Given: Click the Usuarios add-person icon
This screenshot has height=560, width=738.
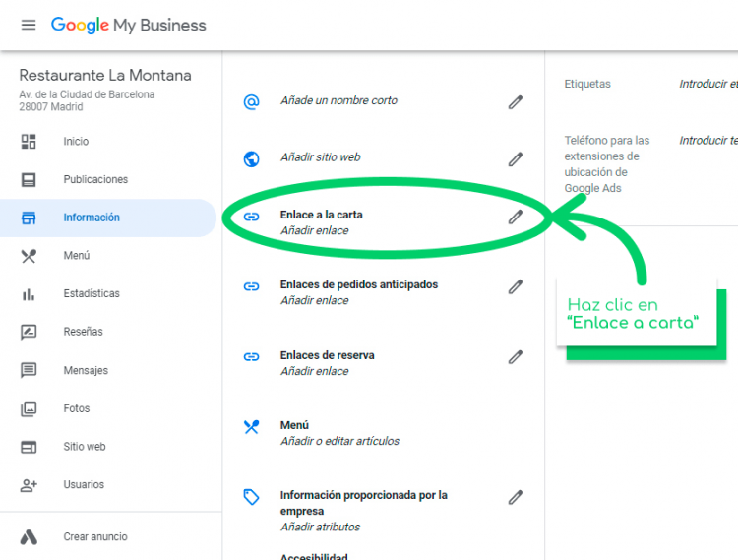Looking at the screenshot, I should tap(29, 484).
